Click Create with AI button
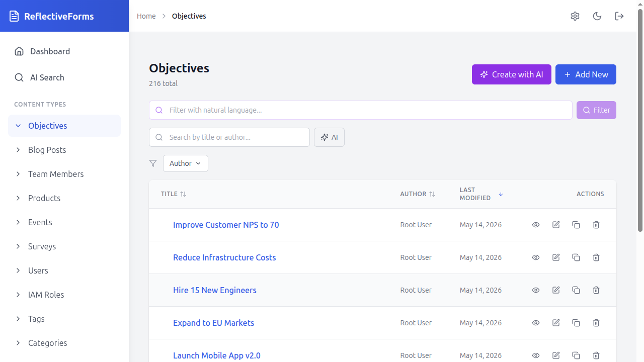 (512, 74)
